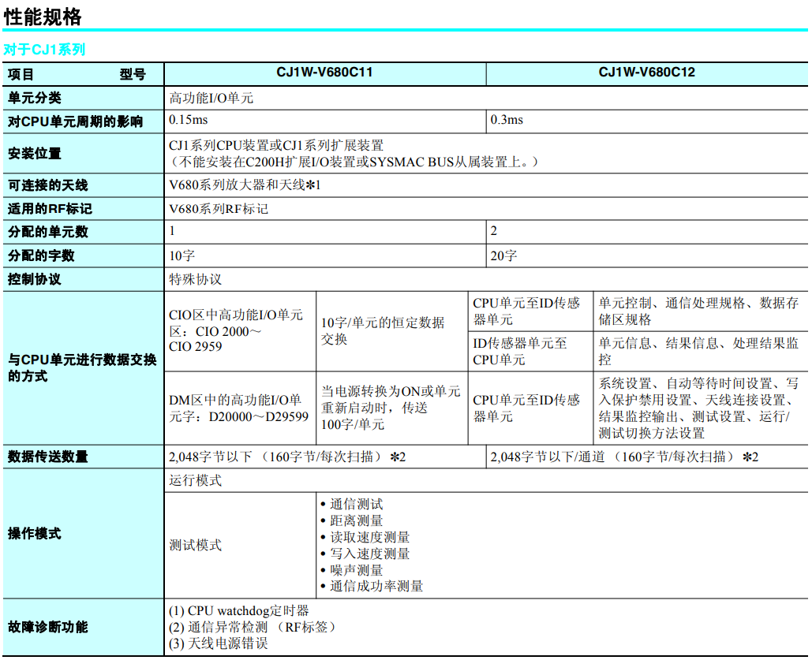Click the 通信成功率测量 bullet item
Viewport: 812px width, 660px height.
pos(372,586)
